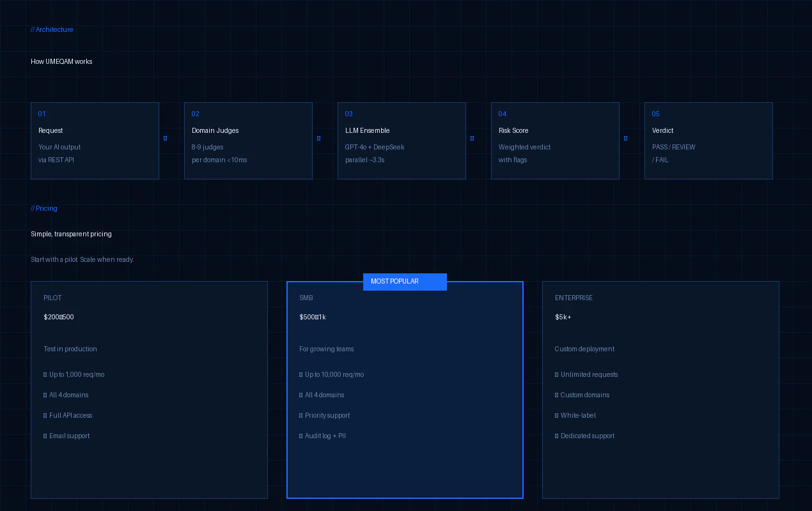Click the "Custom deployment" tagline
Screen dimensions: 812x511
584,349
